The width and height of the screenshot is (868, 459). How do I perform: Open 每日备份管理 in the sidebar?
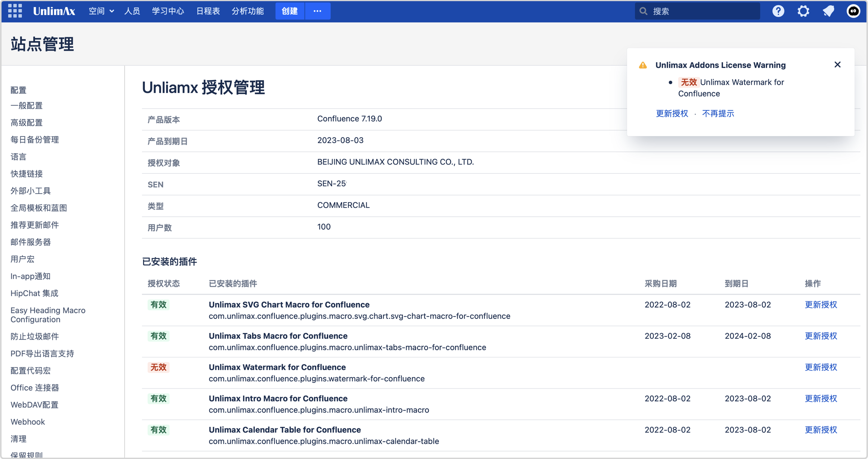pyautogui.click(x=35, y=139)
